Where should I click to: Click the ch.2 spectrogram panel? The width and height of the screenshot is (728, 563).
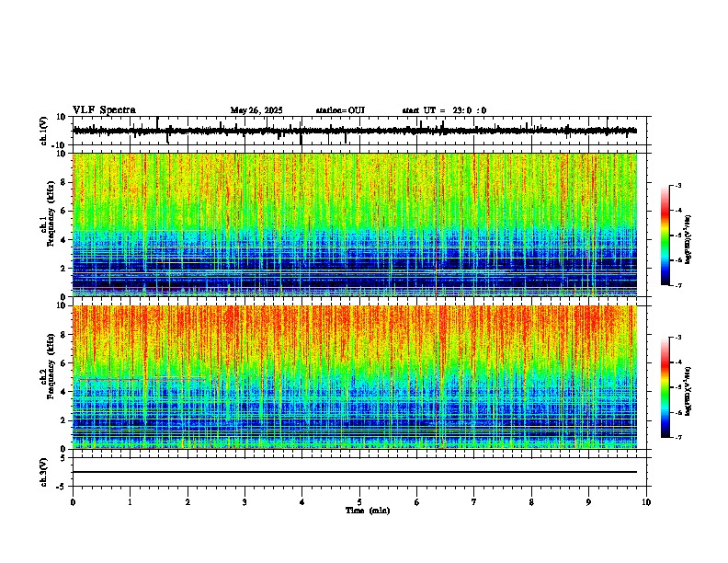tap(355, 377)
